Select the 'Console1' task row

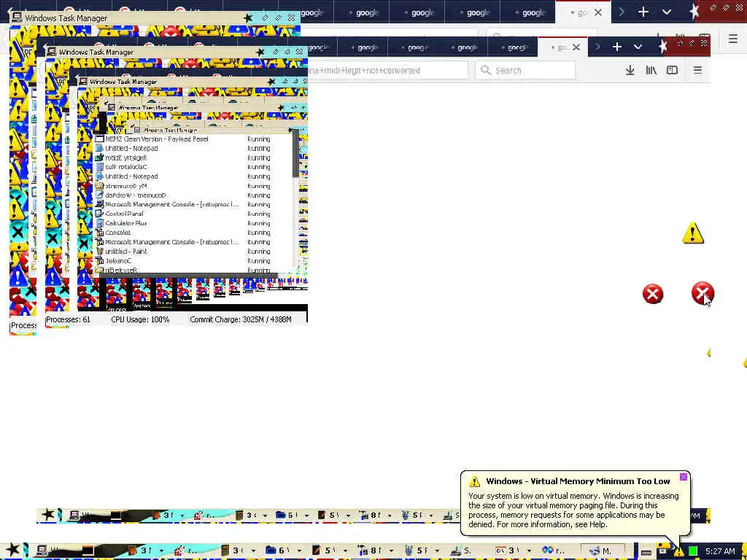tap(194, 233)
